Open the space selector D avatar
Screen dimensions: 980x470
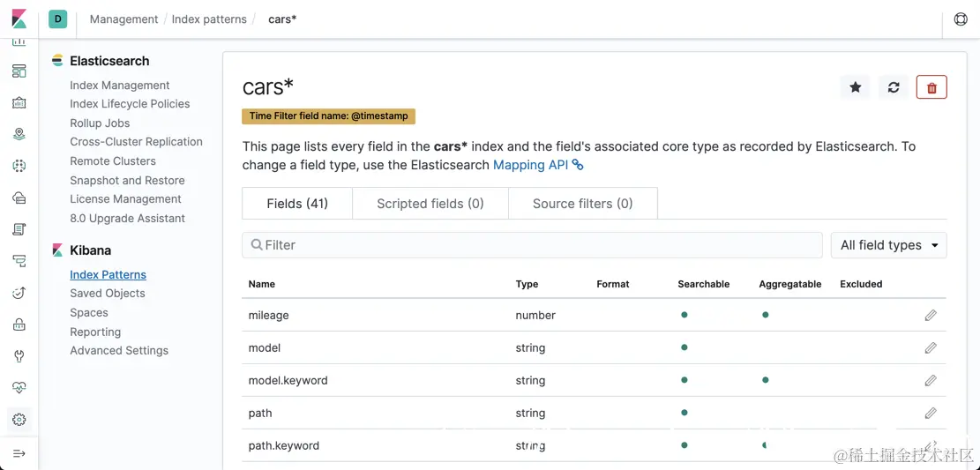click(58, 19)
